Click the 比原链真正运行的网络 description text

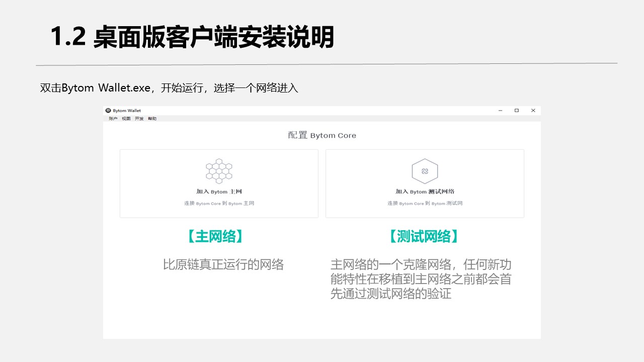[223, 264]
